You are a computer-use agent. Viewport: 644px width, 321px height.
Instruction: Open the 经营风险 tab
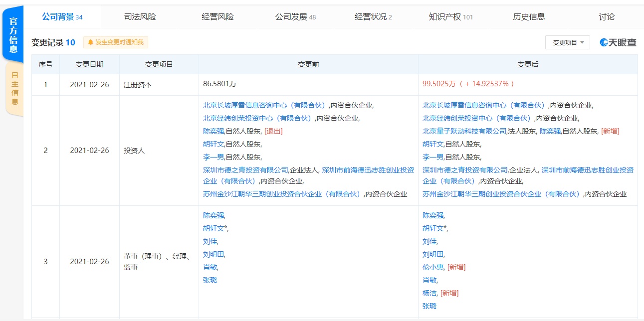pyautogui.click(x=217, y=17)
